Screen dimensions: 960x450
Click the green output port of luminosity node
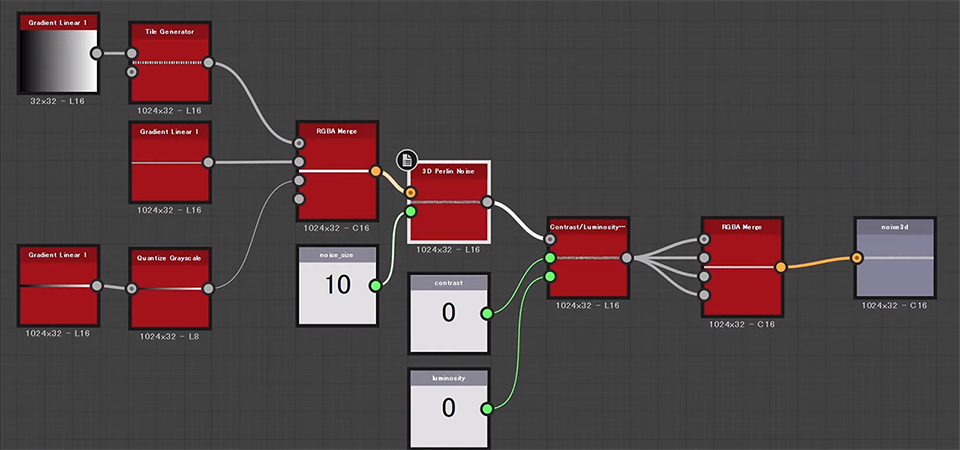click(x=487, y=408)
